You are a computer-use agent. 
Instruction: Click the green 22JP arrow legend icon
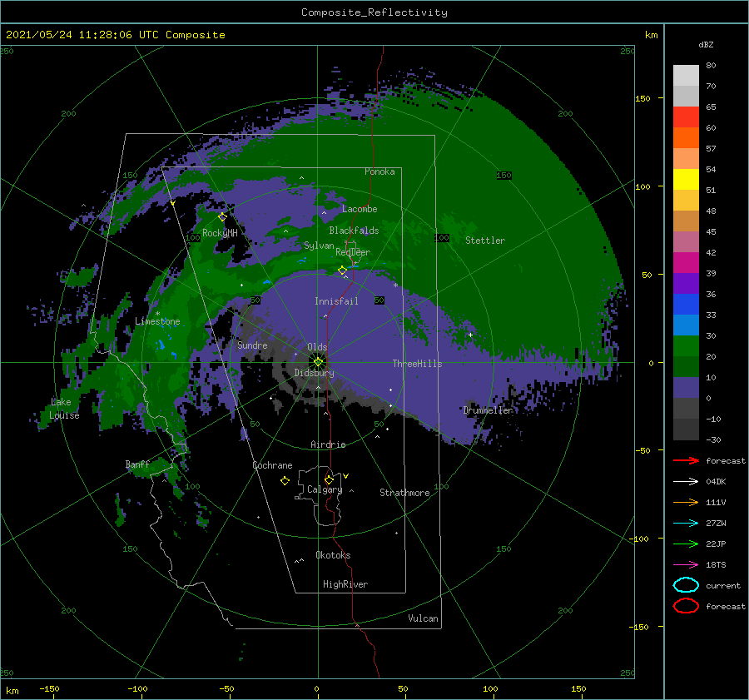(x=686, y=544)
